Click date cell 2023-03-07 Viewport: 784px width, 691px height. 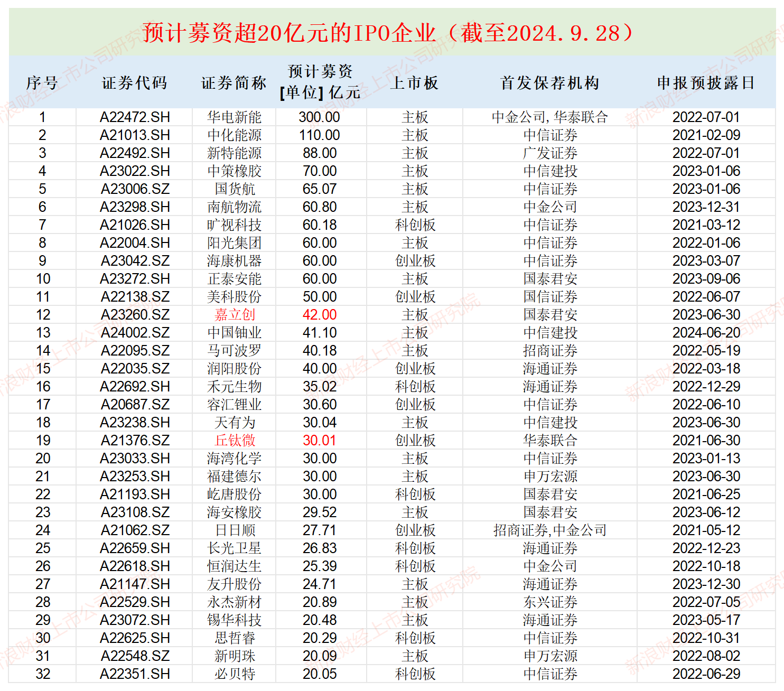coord(706,261)
